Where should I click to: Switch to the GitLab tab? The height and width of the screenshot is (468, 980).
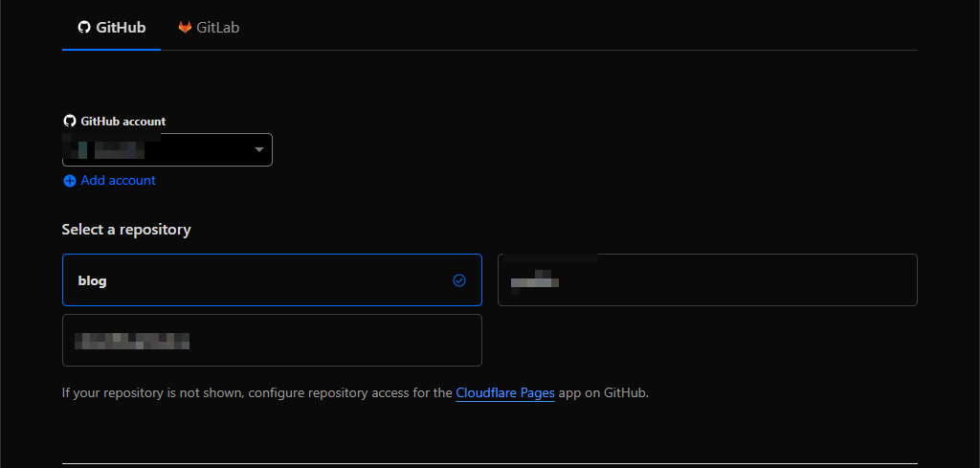click(x=209, y=28)
